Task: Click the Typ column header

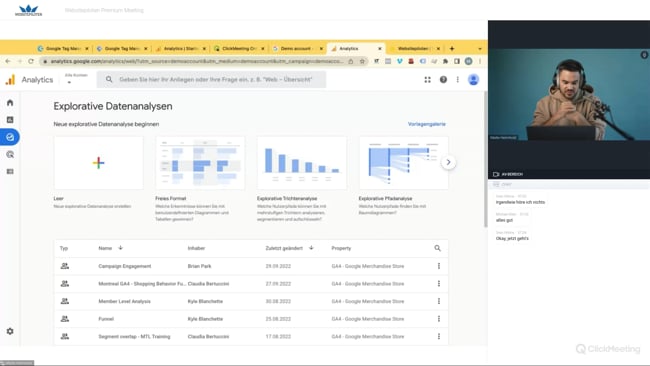Action: pos(63,248)
